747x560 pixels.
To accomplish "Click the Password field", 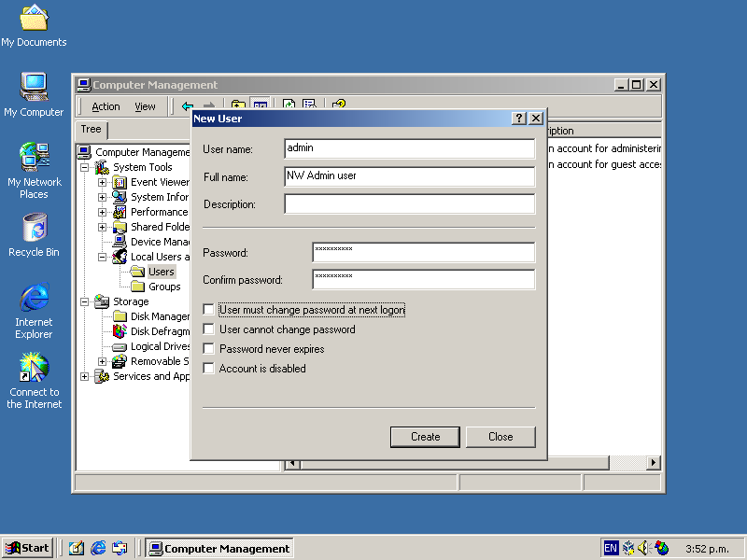I will tap(424, 252).
